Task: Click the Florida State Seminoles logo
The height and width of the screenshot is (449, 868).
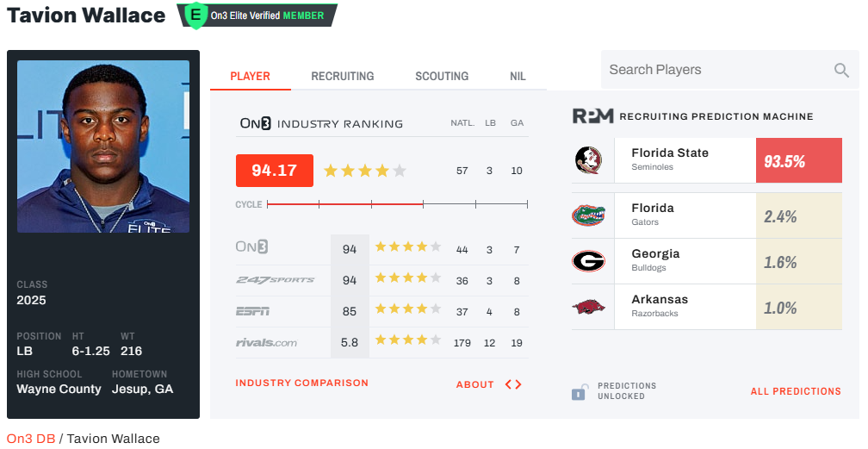Action: [x=588, y=160]
